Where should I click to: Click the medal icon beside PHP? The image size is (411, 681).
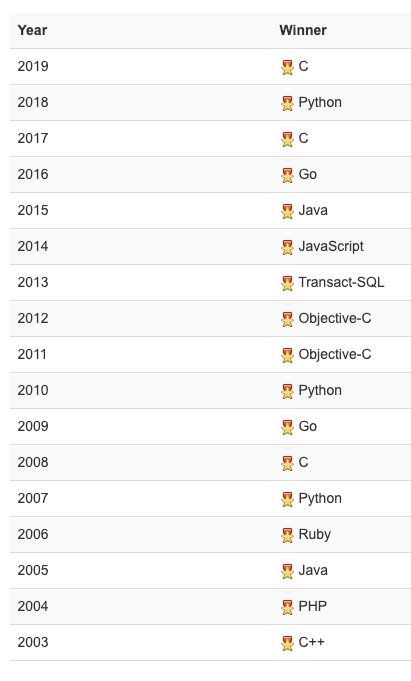click(x=287, y=608)
